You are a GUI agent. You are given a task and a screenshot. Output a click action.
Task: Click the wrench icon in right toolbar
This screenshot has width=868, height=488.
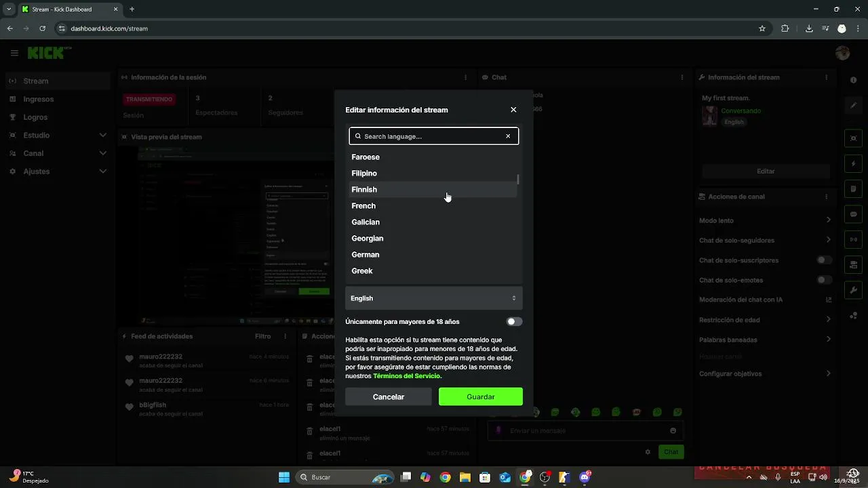point(853,290)
